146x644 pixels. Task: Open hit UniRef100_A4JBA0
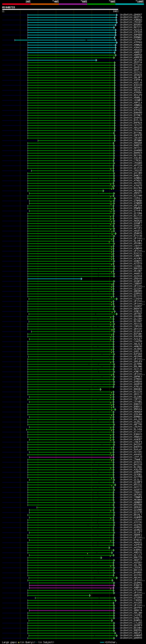pyautogui.click(x=131, y=349)
